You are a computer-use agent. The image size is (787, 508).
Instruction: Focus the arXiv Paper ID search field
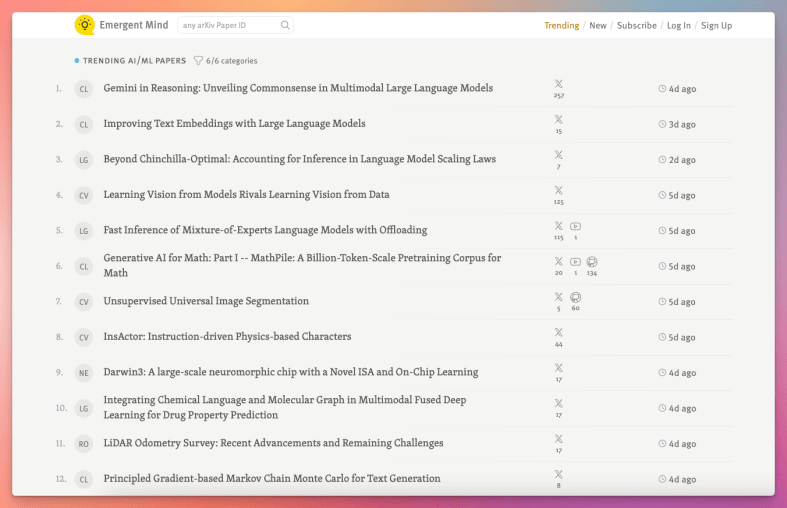coord(227,26)
